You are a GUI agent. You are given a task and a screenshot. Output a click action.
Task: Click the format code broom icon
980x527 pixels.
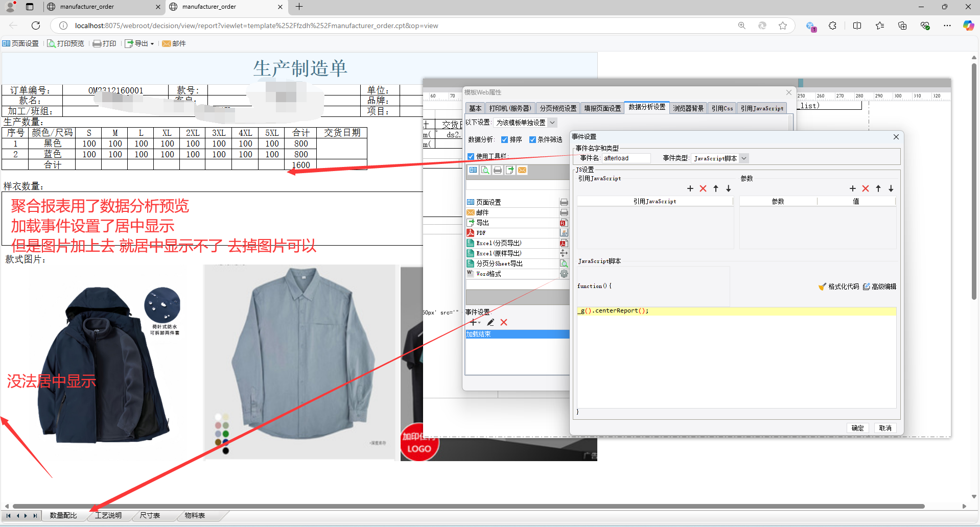click(x=822, y=286)
